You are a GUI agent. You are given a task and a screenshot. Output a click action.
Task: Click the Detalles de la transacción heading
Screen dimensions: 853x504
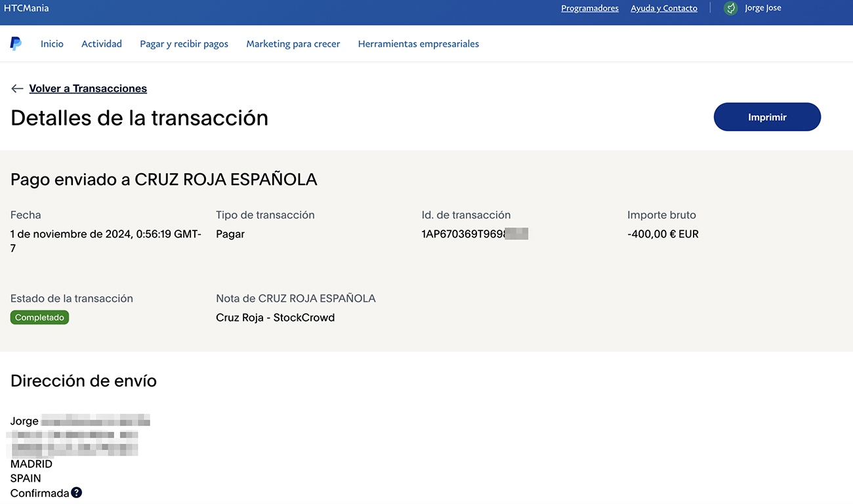coord(140,117)
